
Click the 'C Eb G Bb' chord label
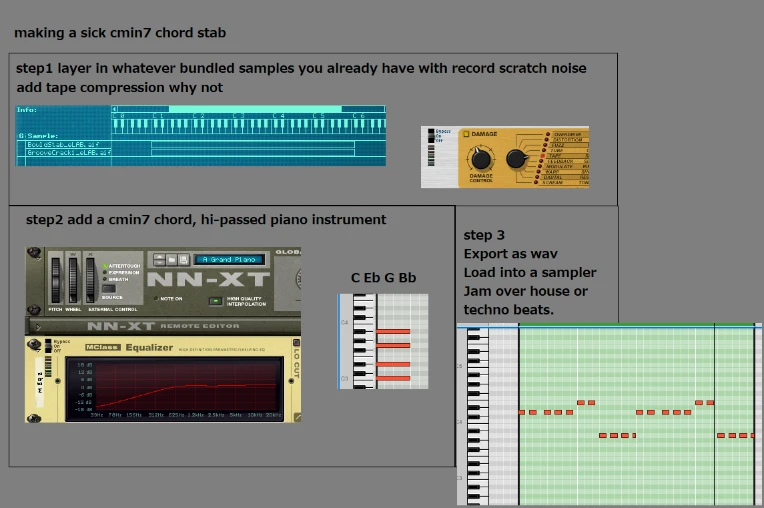pyautogui.click(x=383, y=278)
